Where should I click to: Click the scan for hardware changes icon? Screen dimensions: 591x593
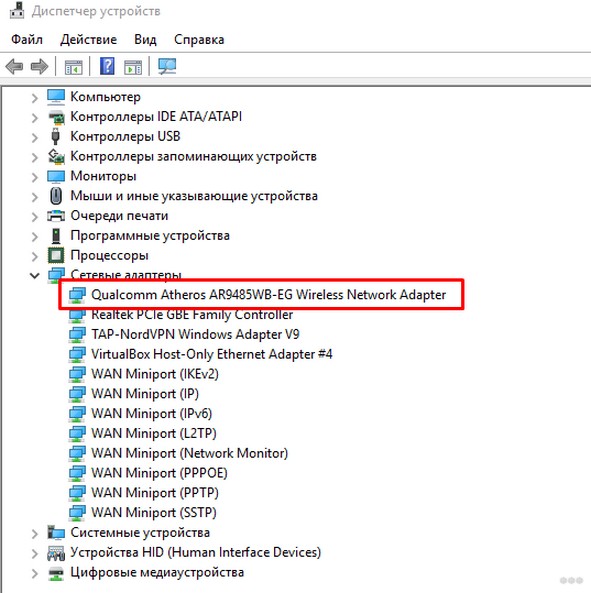coord(167,67)
